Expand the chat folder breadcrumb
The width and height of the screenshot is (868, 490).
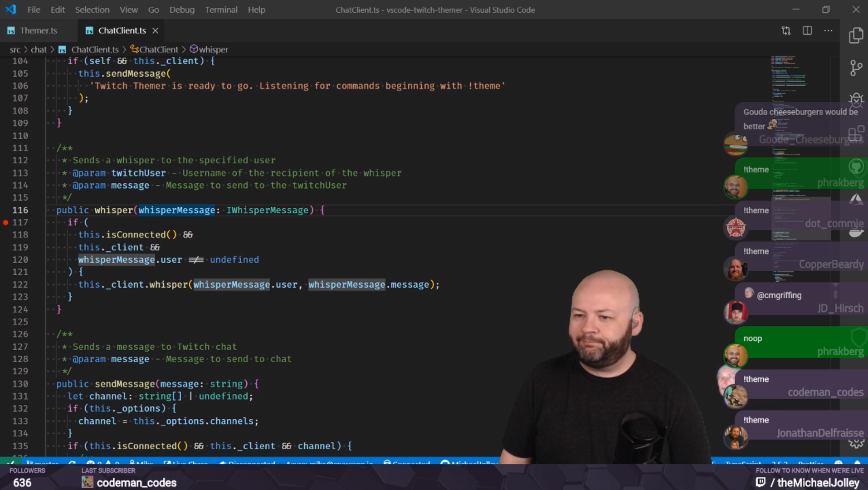click(x=39, y=49)
